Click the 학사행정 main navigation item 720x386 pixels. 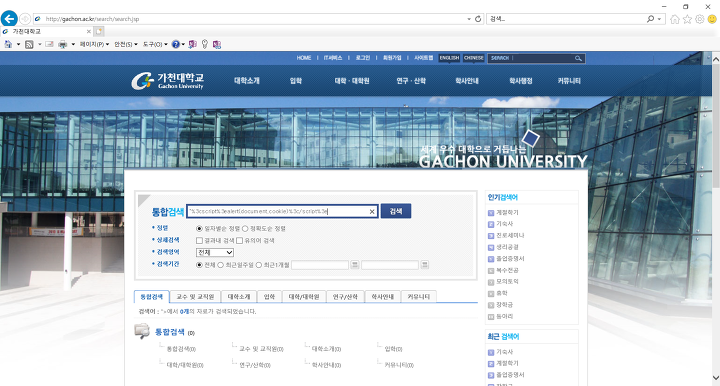coord(521,81)
